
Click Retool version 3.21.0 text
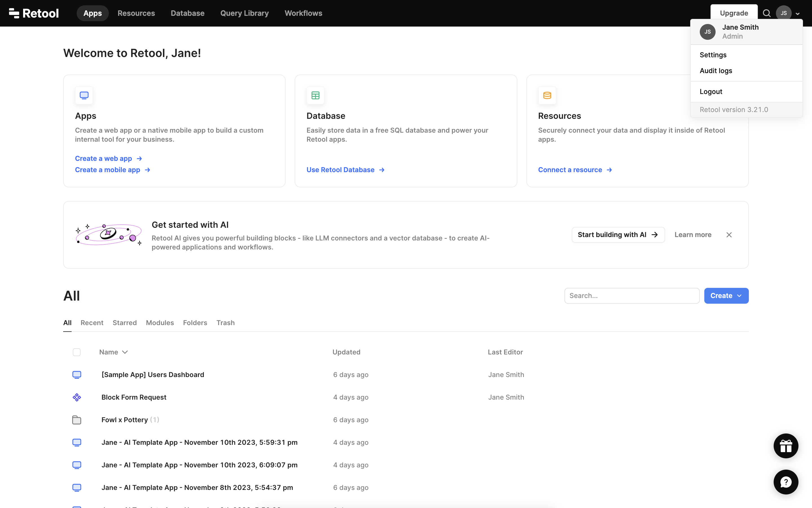(x=734, y=110)
